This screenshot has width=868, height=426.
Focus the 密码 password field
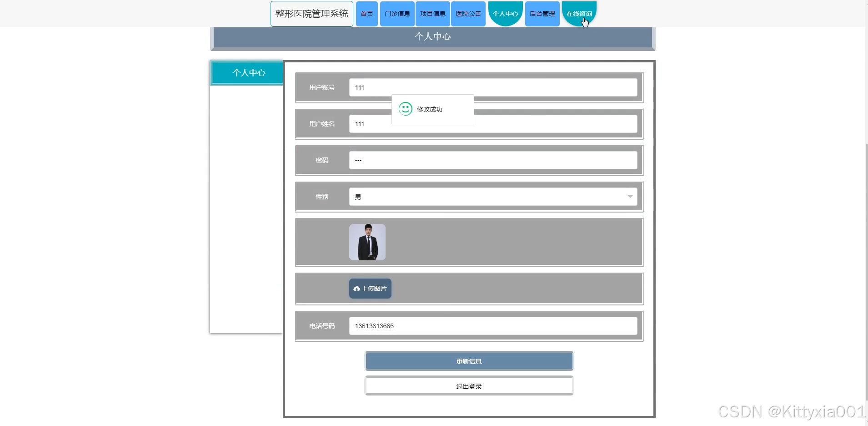pyautogui.click(x=493, y=160)
